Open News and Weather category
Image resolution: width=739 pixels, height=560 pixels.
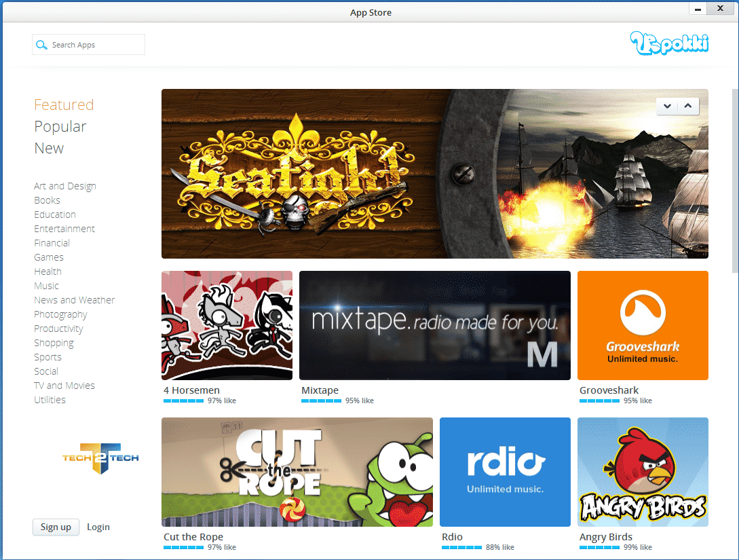point(74,300)
